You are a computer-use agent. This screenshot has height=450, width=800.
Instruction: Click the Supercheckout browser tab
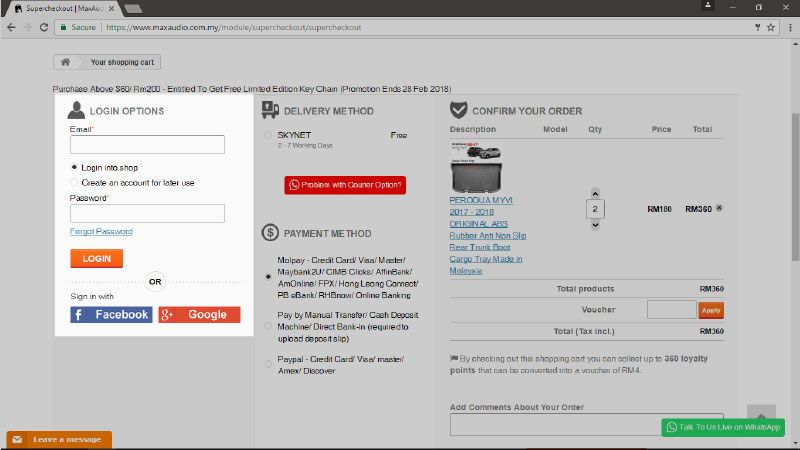pyautogui.click(x=63, y=9)
